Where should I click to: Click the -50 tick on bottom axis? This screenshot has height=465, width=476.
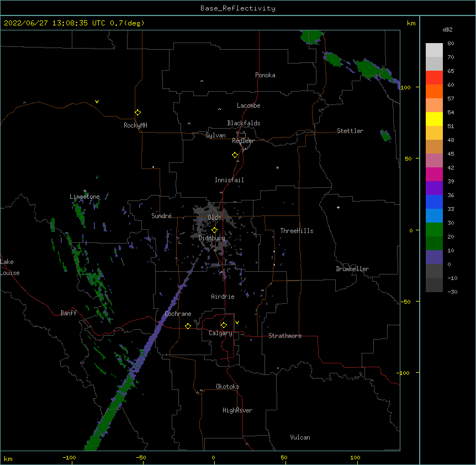click(x=141, y=458)
